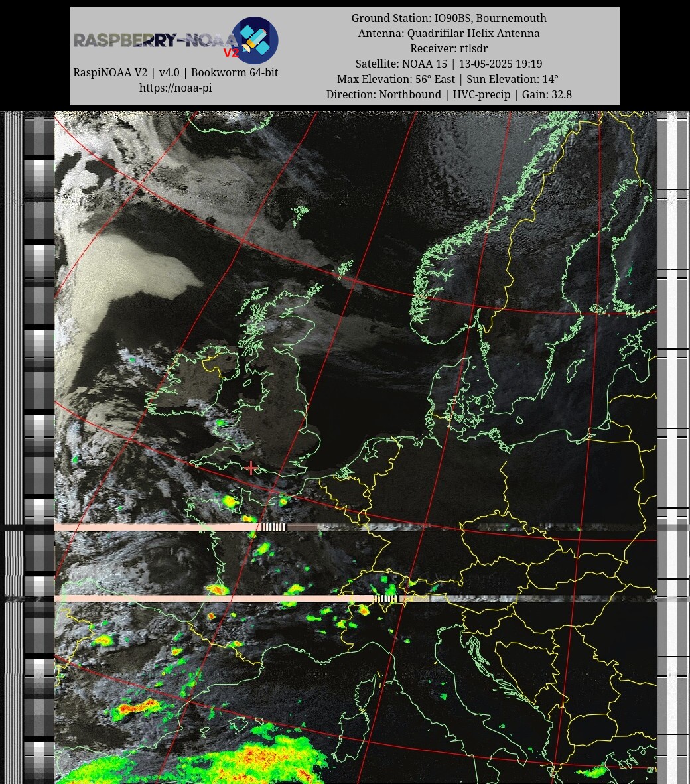Click the RASPBERRY-NOAA title wordmark
This screenshot has height=784, width=690.
point(156,40)
